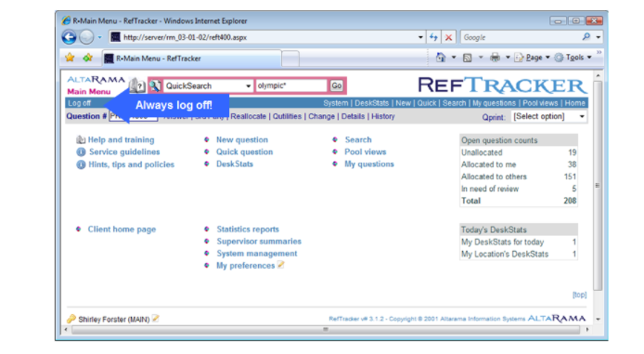Viewport: 644px width, 354px height.
Task: Click the olympic* search text field
Action: tap(291, 85)
